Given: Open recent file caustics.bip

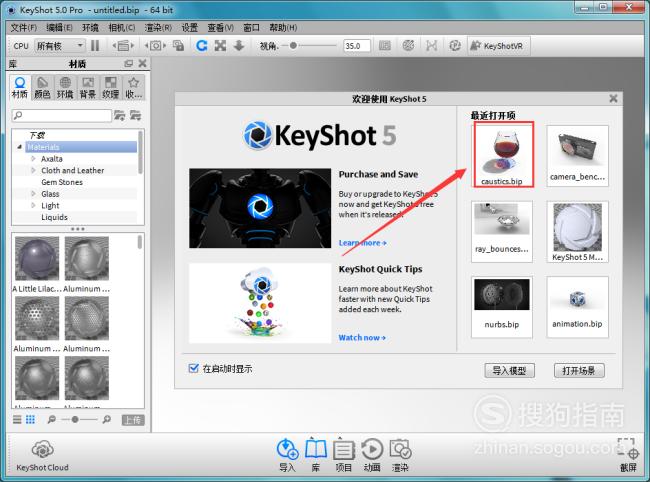Looking at the screenshot, I should [502, 155].
